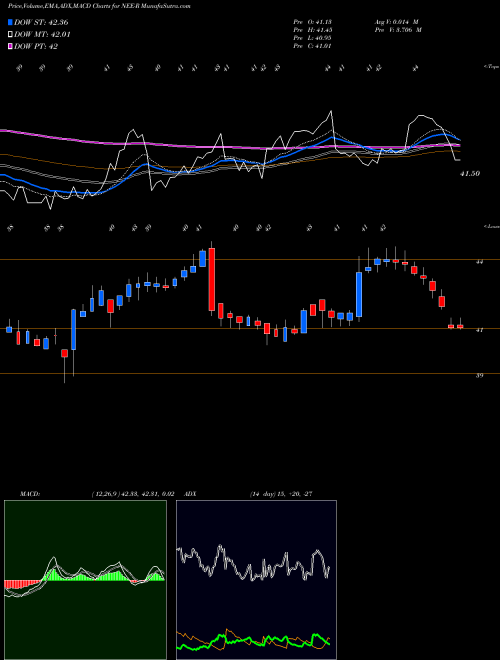Screen dimensions: 500x660
Task: Click the 'ADX' panel heading
Action: click(x=191, y=494)
